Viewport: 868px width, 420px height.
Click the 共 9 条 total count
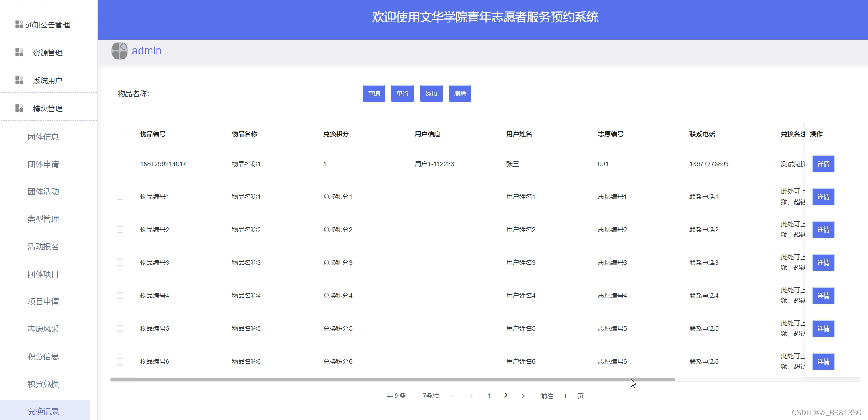click(396, 396)
